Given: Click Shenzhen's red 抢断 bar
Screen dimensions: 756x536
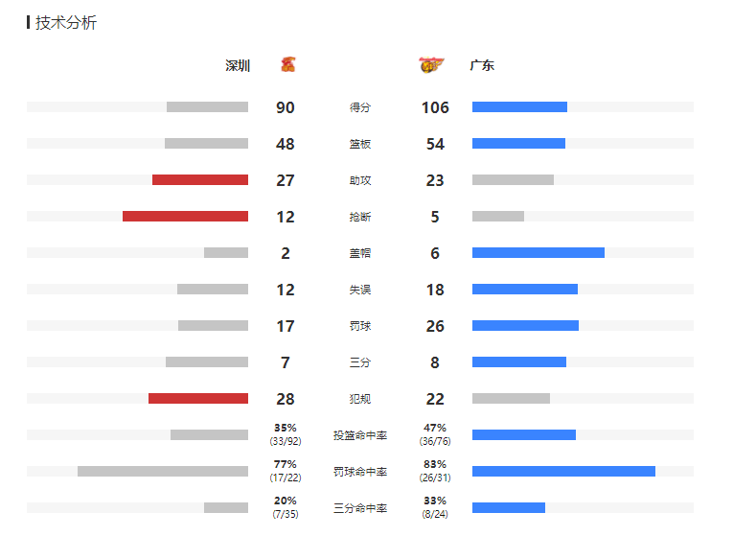Looking at the screenshot, I should (x=186, y=216).
